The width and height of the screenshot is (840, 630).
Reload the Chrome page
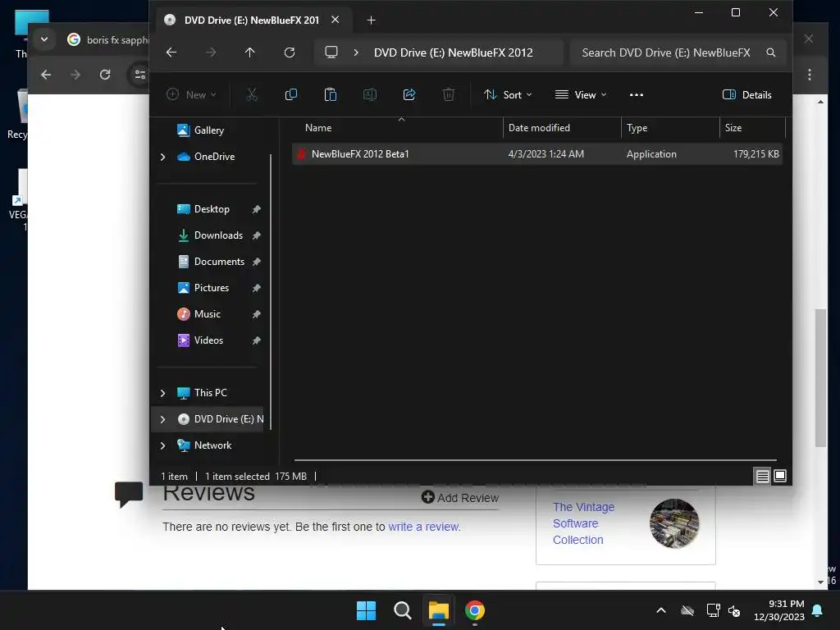pyautogui.click(x=105, y=75)
